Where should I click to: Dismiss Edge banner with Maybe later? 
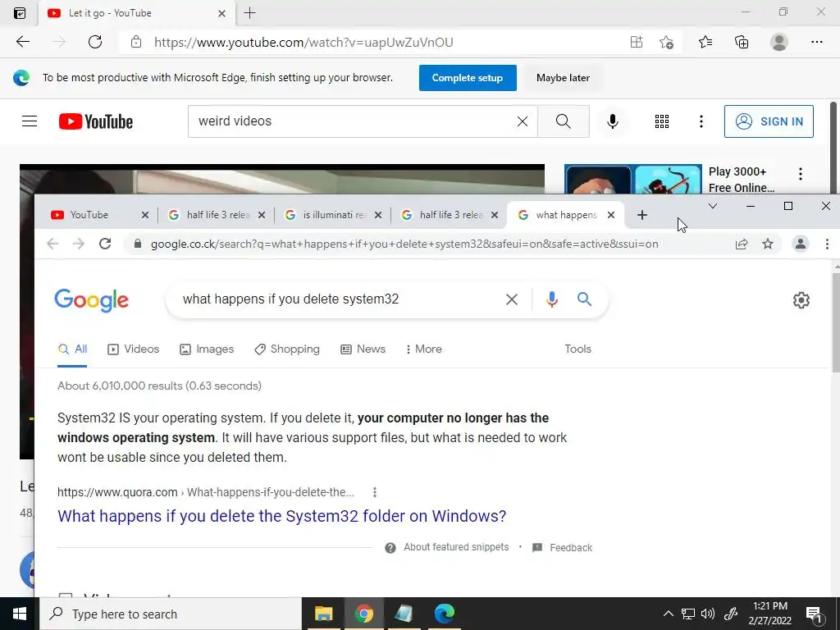[563, 78]
